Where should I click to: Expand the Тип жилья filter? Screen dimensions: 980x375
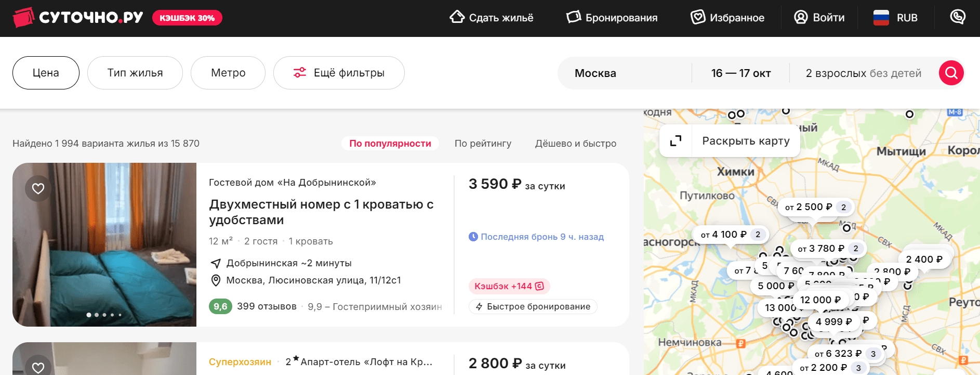(x=135, y=73)
